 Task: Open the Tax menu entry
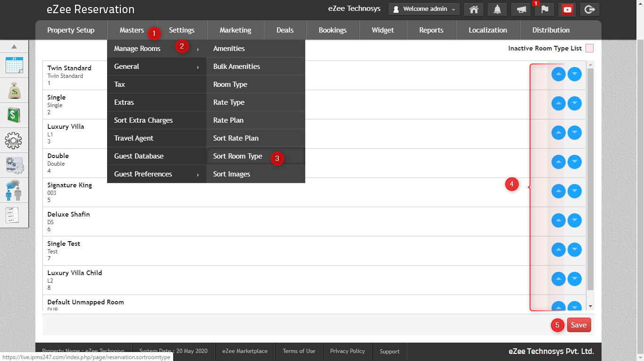[x=157, y=84]
